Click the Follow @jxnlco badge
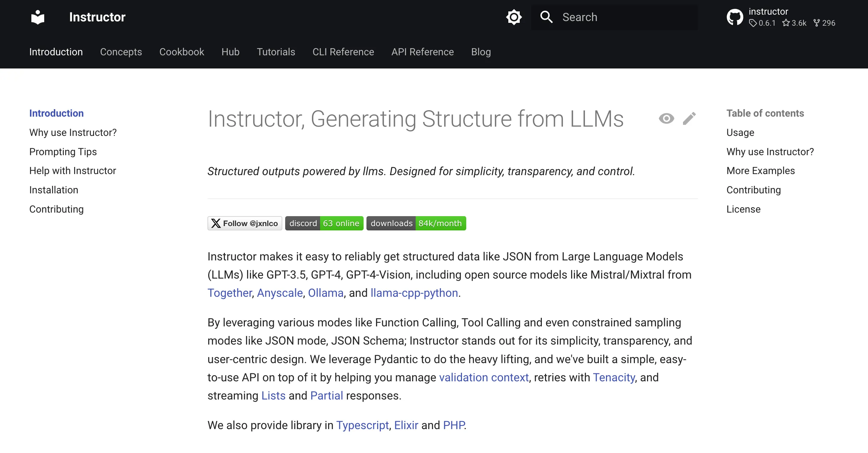Screen dimensions: 868x453 (x=245, y=223)
